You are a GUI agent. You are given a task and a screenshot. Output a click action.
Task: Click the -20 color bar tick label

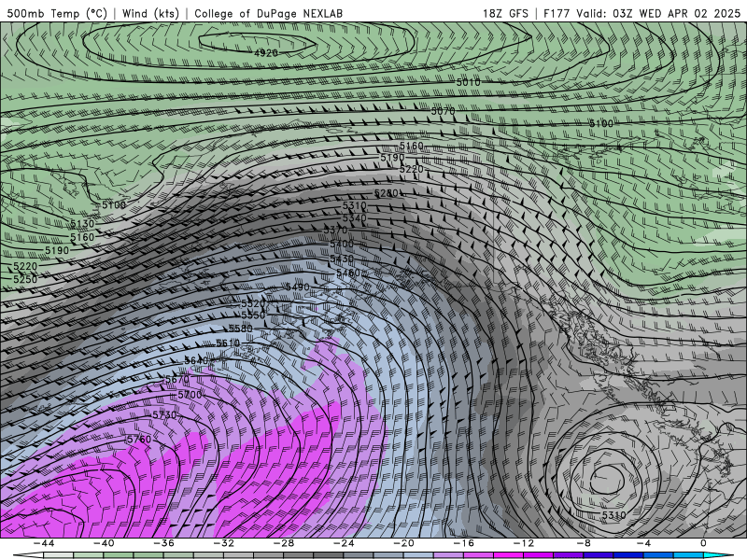[404, 543]
